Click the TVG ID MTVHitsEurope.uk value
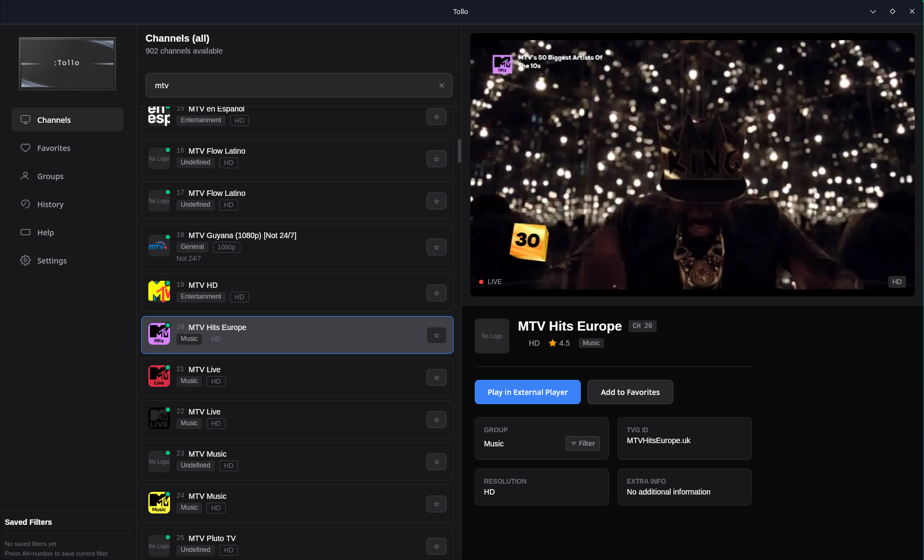 (659, 440)
